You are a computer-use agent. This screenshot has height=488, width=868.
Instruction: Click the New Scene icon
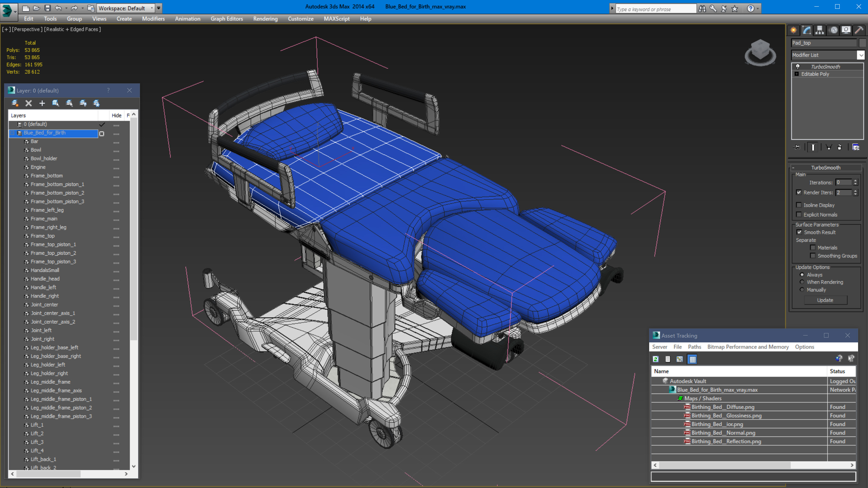[x=26, y=8]
